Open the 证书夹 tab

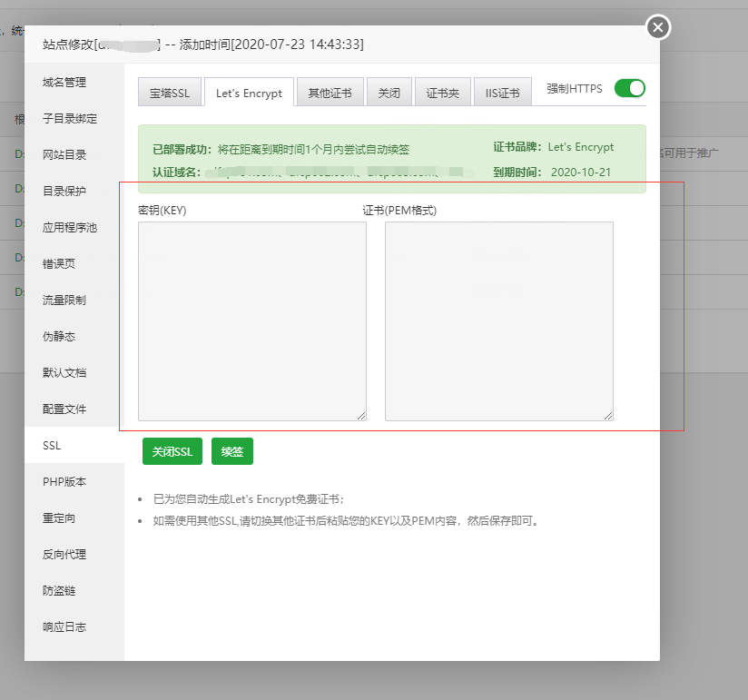point(443,92)
